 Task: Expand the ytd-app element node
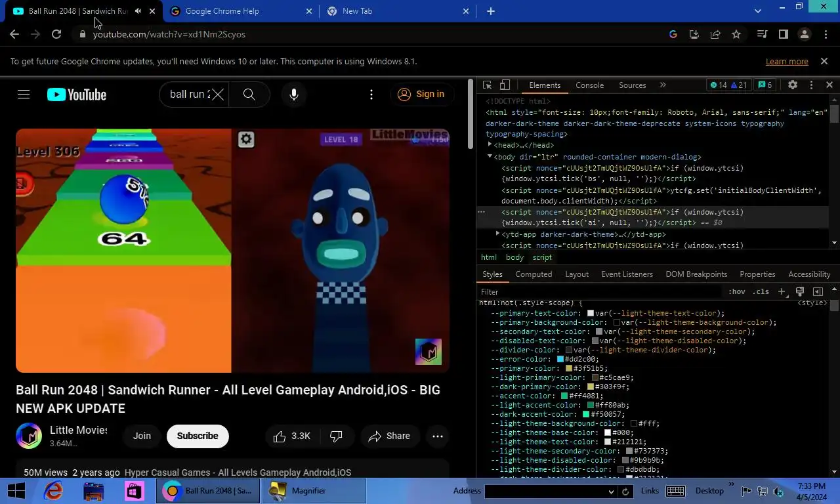coord(498,234)
